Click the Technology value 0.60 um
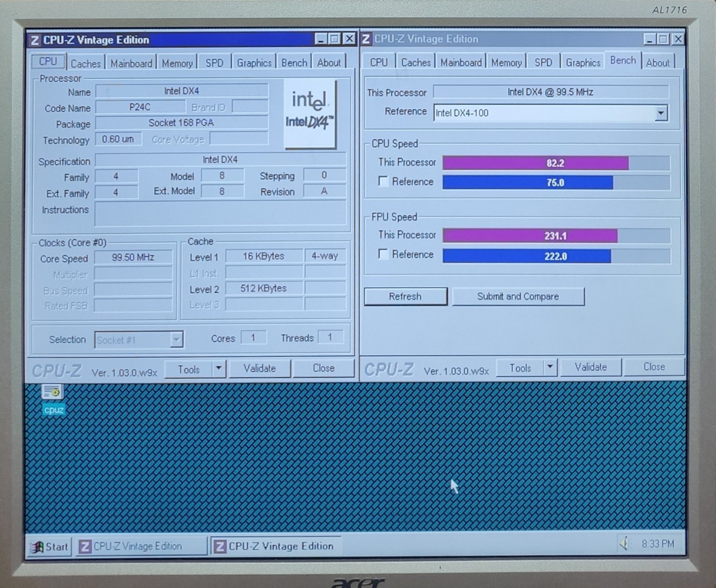Image resolution: width=716 pixels, height=588 pixels. (x=118, y=139)
